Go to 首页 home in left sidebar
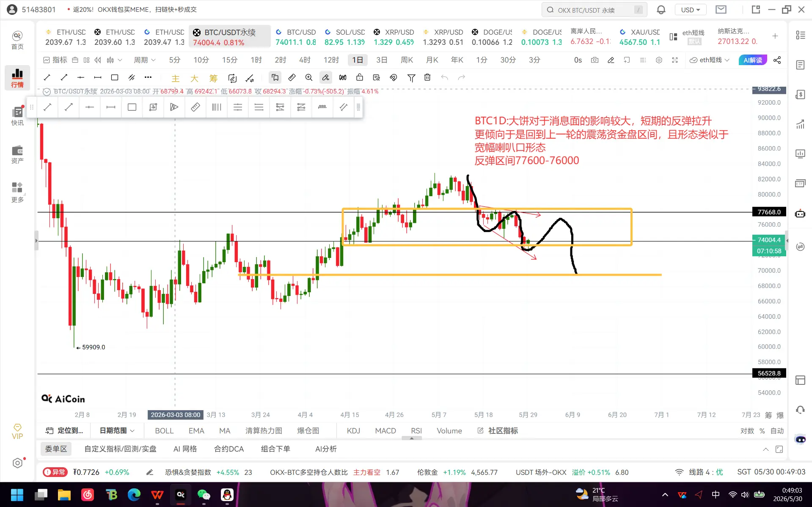812x507 pixels. click(17, 40)
